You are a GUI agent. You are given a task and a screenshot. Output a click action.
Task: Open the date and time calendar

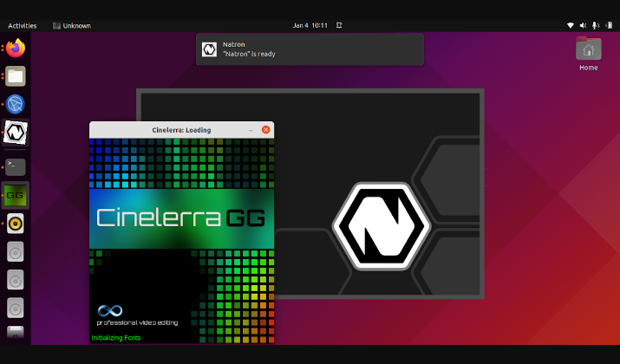pos(310,25)
